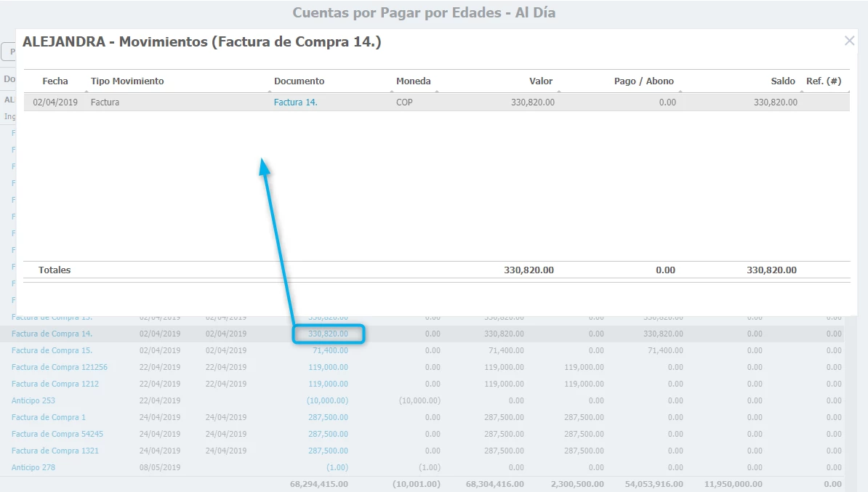Open the Factura 14. document link
This screenshot has height=492, width=868.
(295, 102)
